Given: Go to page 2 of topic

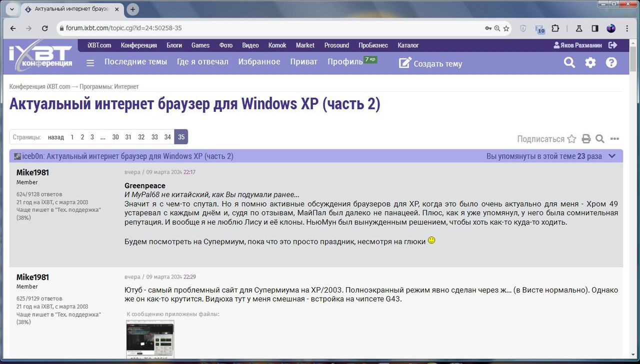Looking at the screenshot, I should 82,137.
